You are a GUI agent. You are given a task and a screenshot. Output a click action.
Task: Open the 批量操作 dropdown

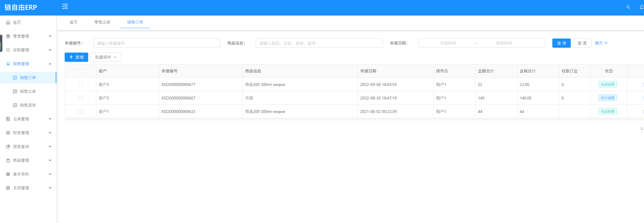click(x=106, y=57)
